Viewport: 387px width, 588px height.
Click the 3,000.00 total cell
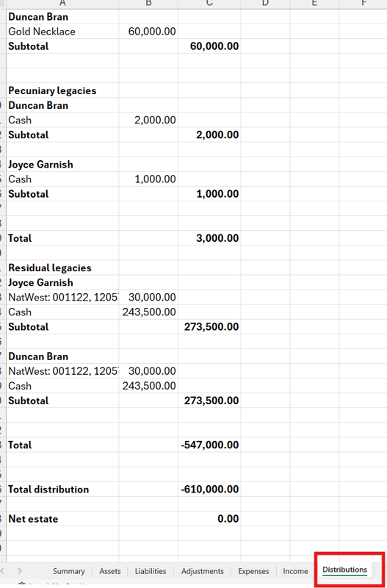(209, 238)
